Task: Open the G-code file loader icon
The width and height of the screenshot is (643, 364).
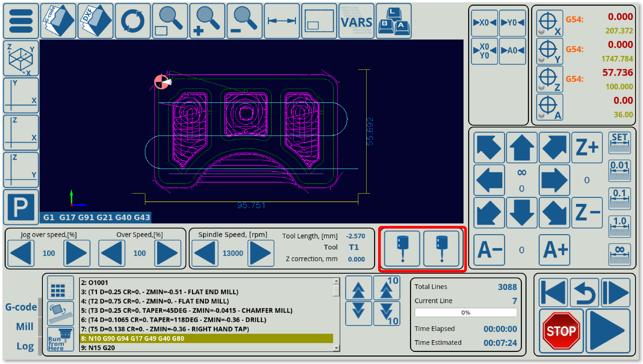Action: click(x=58, y=21)
